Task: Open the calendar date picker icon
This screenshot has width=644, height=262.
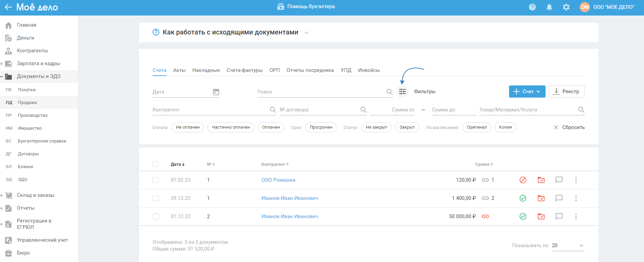Action: pyautogui.click(x=216, y=92)
